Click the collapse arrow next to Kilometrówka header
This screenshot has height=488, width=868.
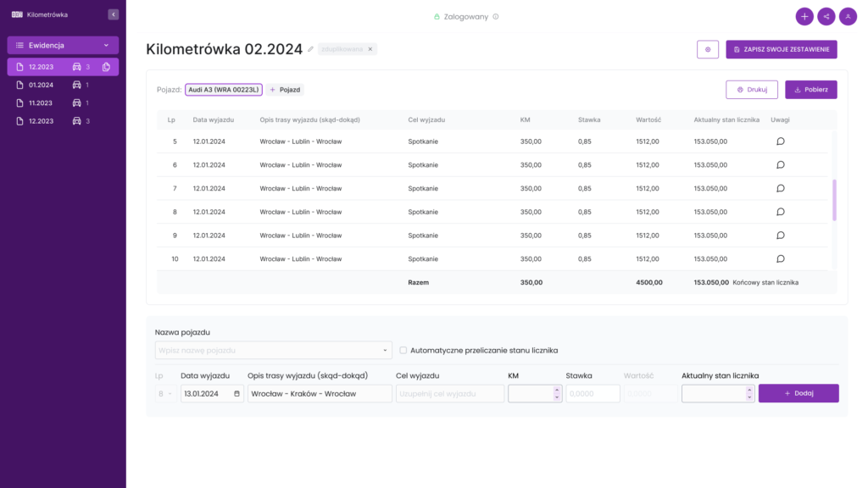113,14
